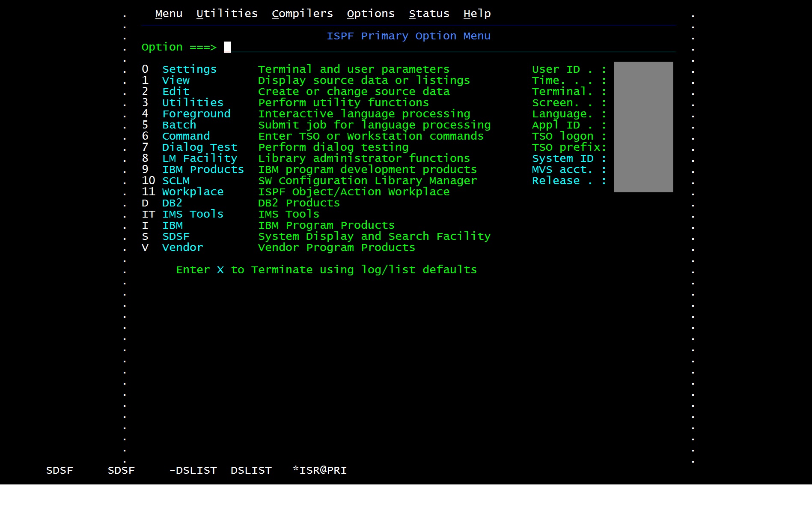This screenshot has width=812, height=514.
Task: Click 'Create or change source data' description
Action: coord(354,92)
